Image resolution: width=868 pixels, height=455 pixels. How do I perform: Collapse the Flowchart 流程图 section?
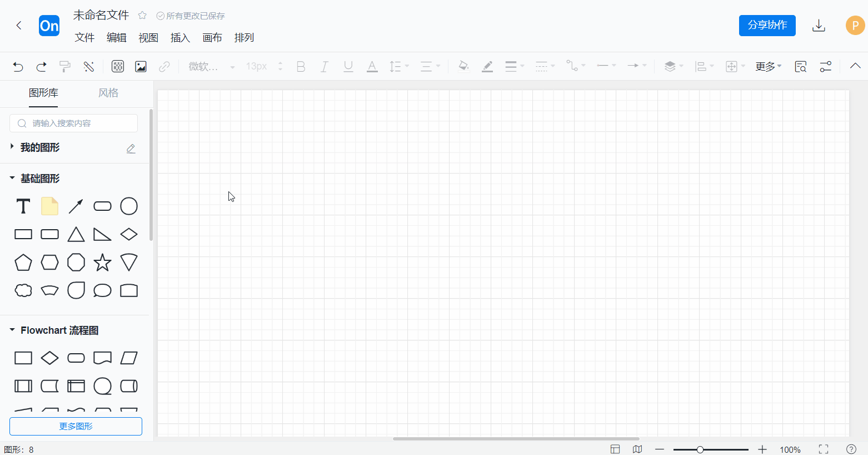tap(12, 330)
